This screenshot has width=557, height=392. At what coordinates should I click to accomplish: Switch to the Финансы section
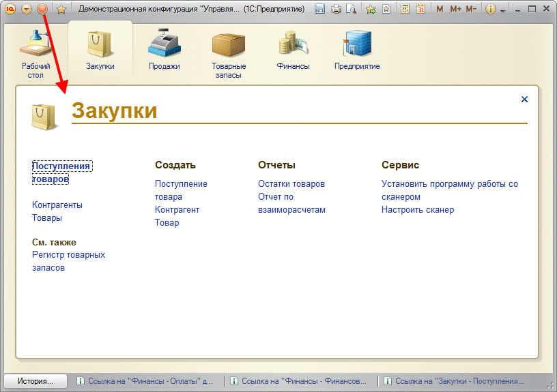(293, 50)
